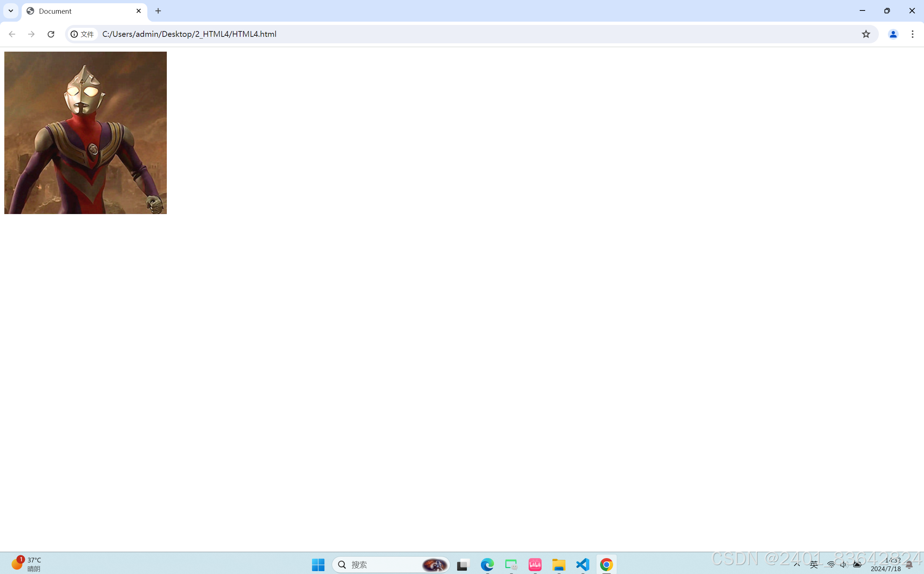The width and height of the screenshot is (924, 574).
Task: Close the Document tab
Action: coord(139,11)
